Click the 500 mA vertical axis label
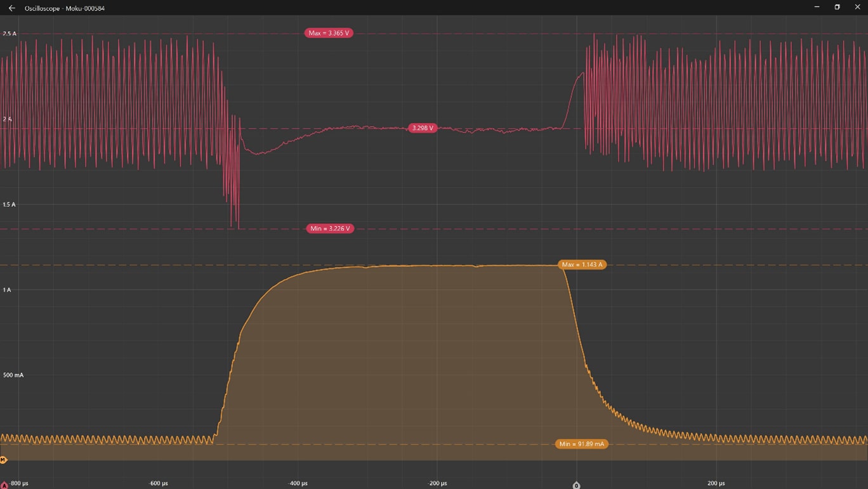This screenshot has height=489, width=868. (13, 375)
